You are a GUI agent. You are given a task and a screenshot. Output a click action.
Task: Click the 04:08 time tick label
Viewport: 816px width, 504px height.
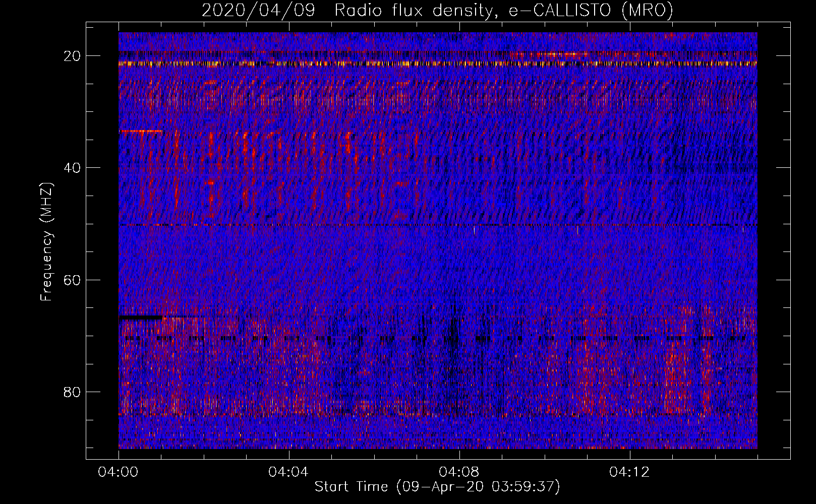459,472
